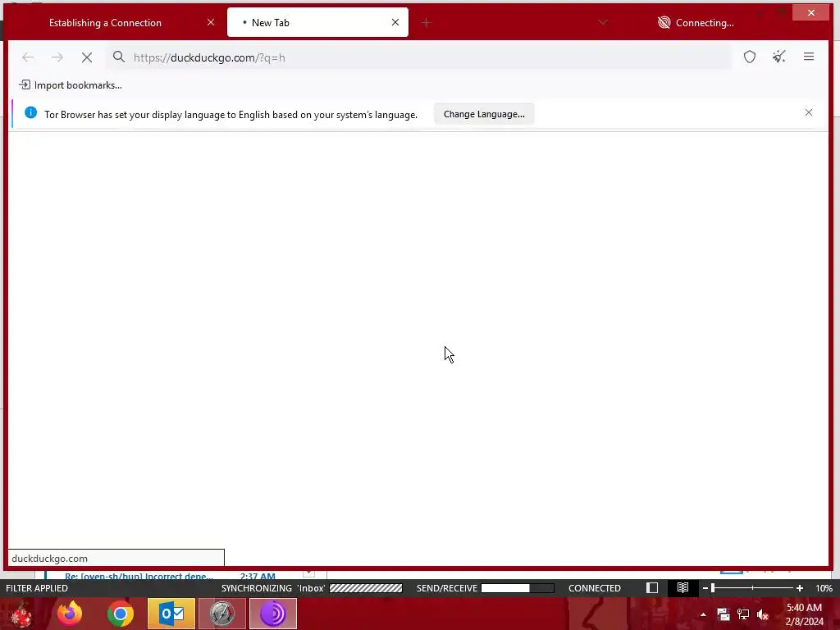Open the gauge app in the taskbar

[221, 614]
